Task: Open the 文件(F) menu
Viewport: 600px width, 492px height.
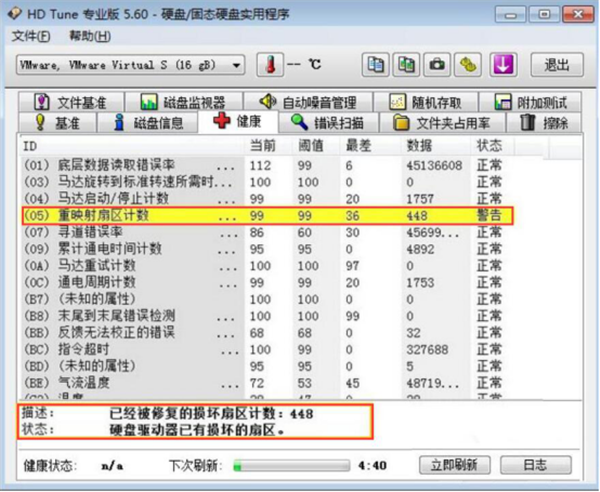Action: click(31, 36)
